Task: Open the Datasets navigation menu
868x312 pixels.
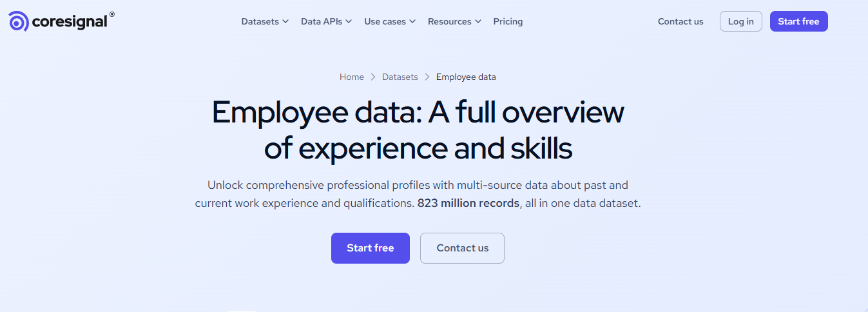Action: pyautogui.click(x=260, y=21)
